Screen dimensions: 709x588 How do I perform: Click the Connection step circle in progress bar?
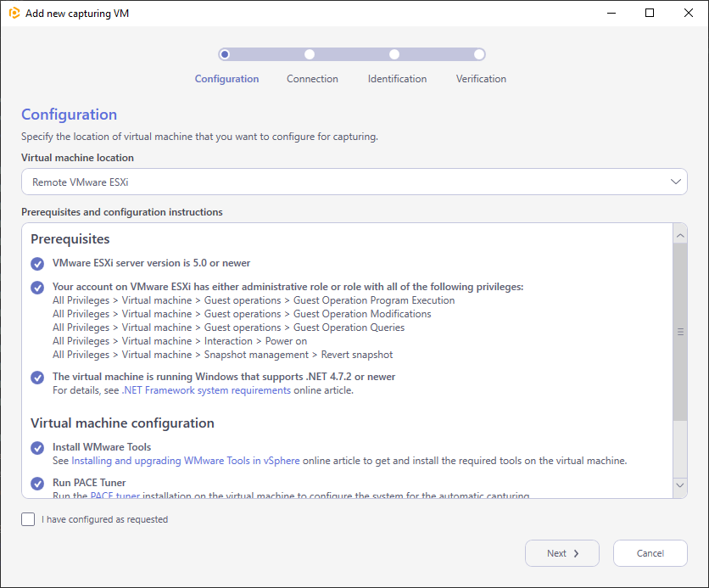(310, 54)
